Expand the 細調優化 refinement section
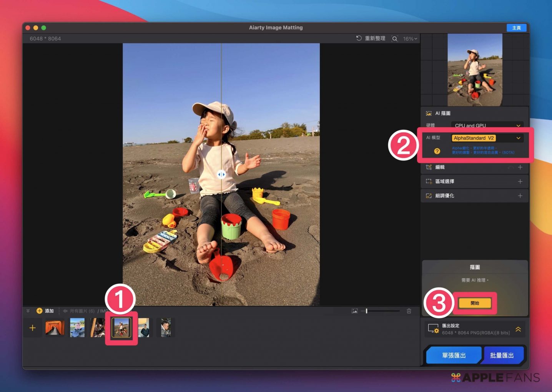 [520, 196]
